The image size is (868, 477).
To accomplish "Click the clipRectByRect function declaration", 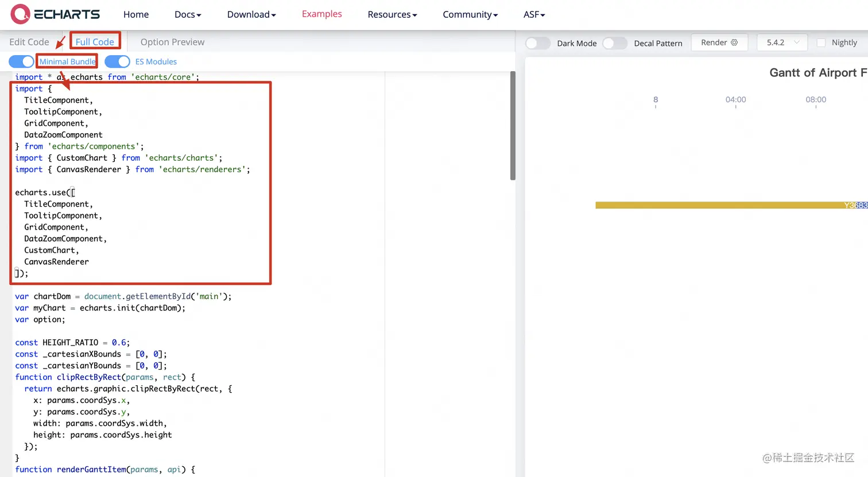I will tap(105, 377).
